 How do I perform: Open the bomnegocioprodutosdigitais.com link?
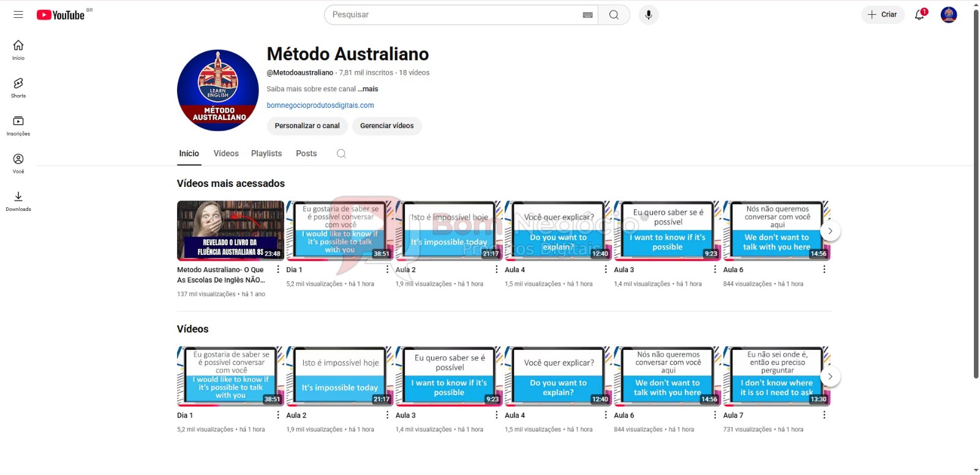tap(320, 105)
